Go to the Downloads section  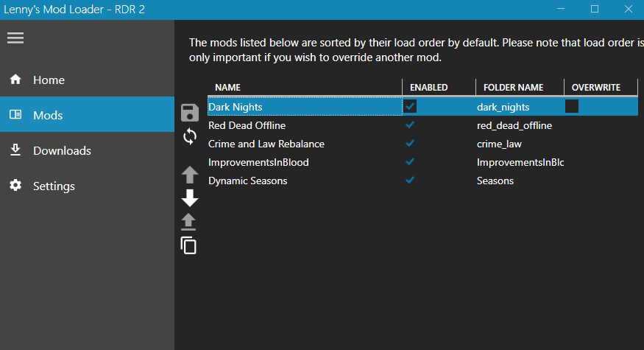pyautogui.click(x=62, y=150)
